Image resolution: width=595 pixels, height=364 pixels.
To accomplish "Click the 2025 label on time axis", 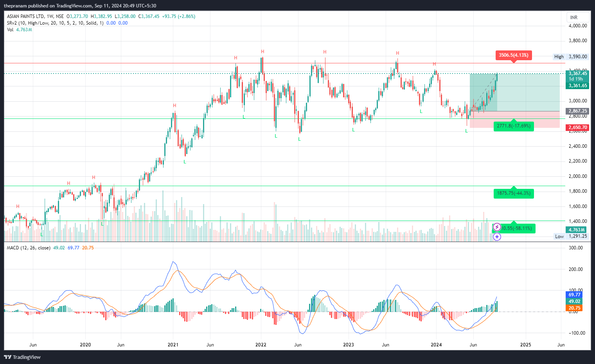I will pos(526,345).
